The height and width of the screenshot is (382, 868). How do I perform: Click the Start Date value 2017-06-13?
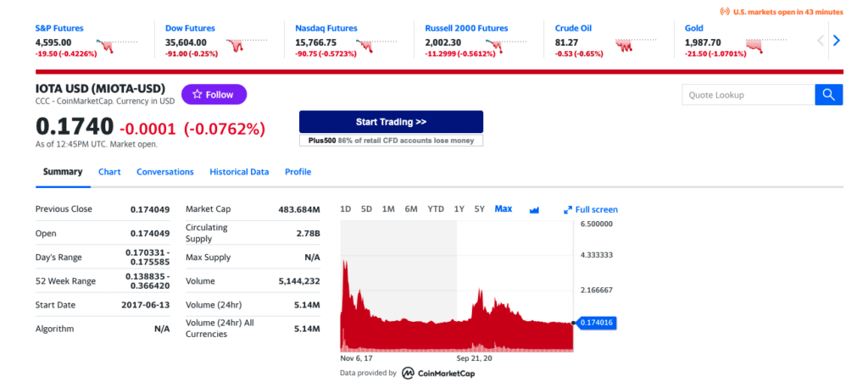click(146, 305)
